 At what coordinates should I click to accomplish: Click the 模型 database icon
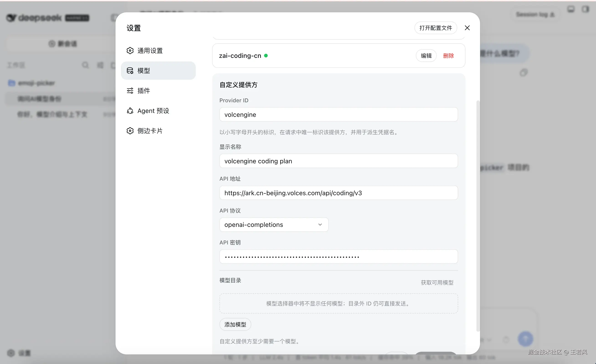(x=130, y=71)
